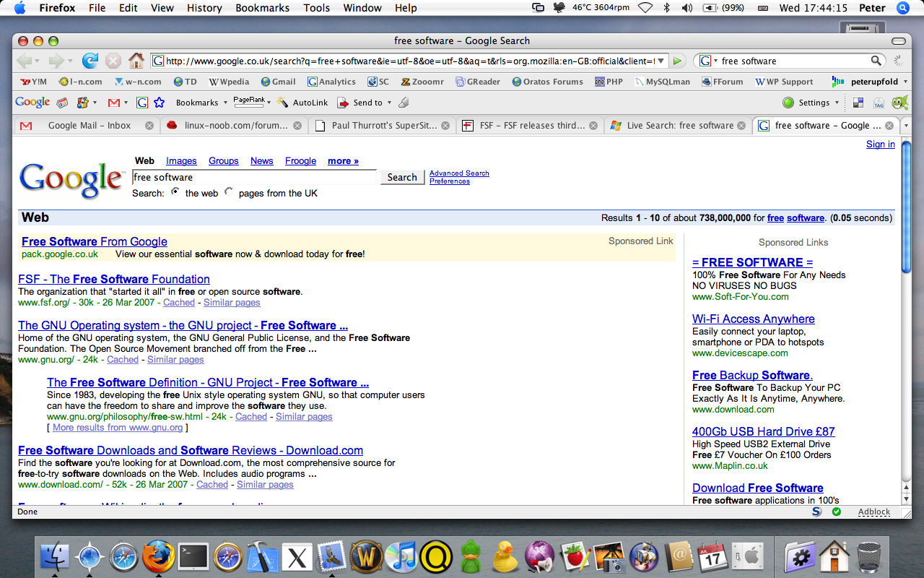
Task: Open iCal from the Dock
Action: [713, 556]
